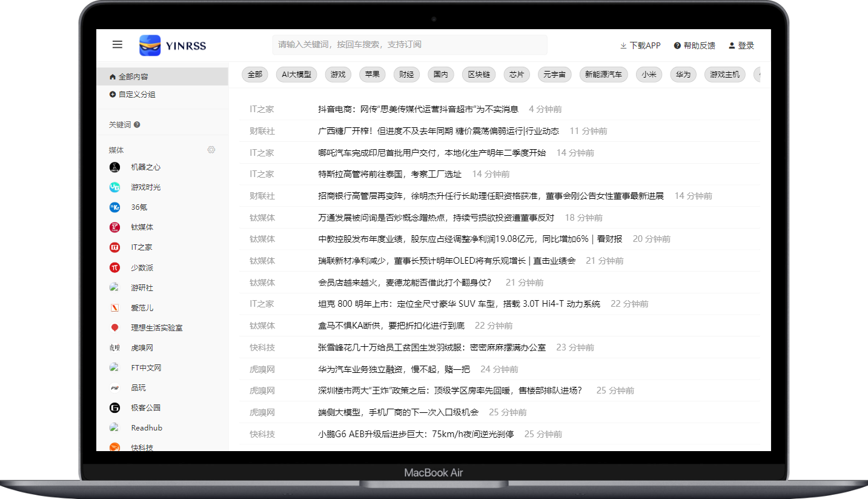Screen dimensions: 868x499
Task: Click the 虎嗅网 sidebar source icon
Action: pos(114,348)
